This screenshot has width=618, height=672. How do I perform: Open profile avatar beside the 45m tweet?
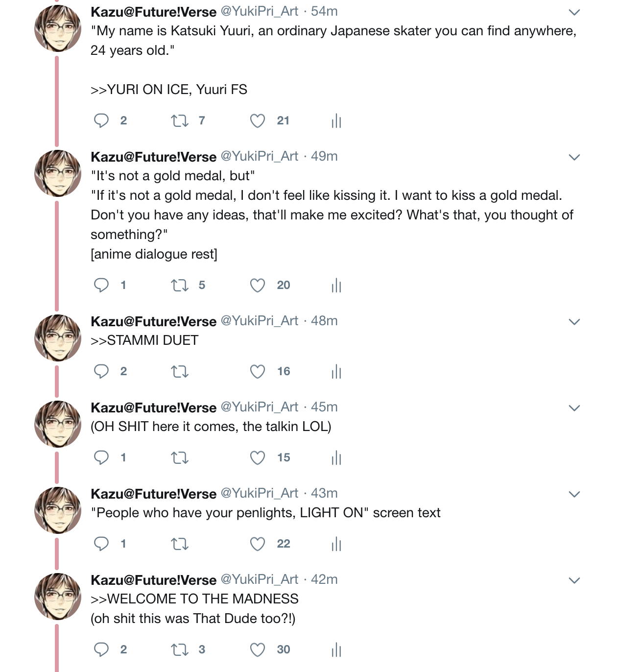coord(58,424)
